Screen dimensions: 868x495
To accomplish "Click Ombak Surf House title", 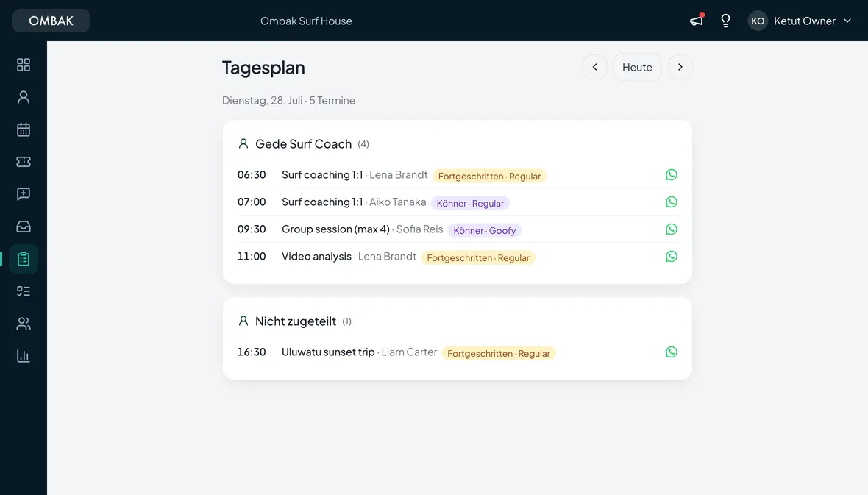I will tap(306, 21).
